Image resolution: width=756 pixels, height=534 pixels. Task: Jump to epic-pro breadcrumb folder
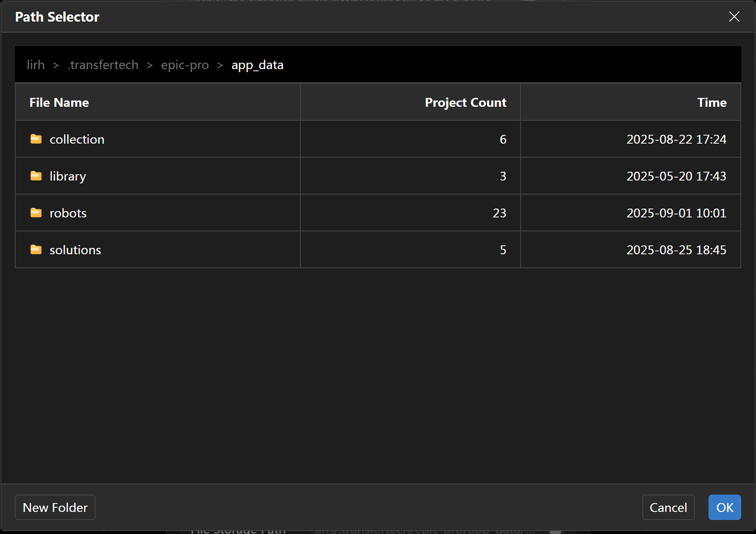185,65
